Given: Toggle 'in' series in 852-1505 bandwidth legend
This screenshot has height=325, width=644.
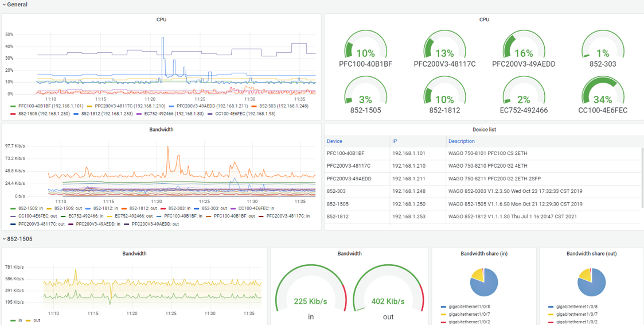Looking at the screenshot, I should tap(21, 320).
